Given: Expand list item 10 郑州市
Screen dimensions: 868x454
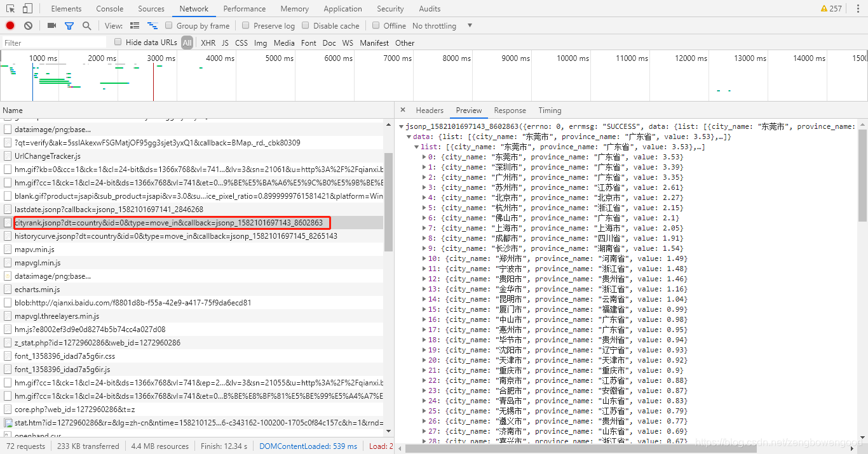Looking at the screenshot, I should click(424, 258).
